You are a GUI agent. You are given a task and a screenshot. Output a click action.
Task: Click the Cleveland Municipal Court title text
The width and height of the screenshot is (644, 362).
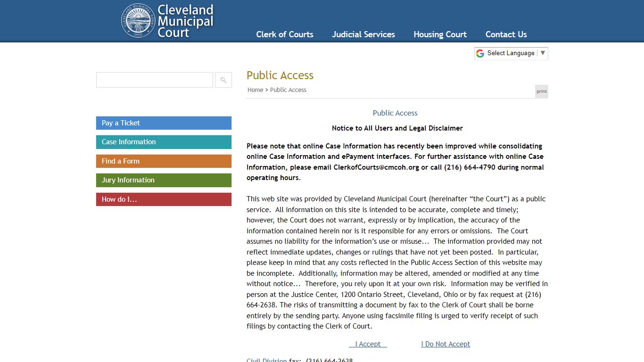[x=185, y=21]
